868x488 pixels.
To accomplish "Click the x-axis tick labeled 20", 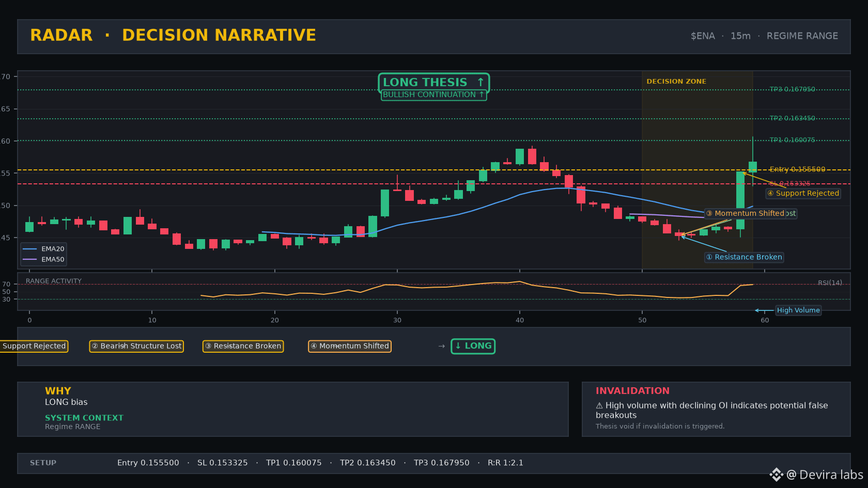I will [275, 320].
